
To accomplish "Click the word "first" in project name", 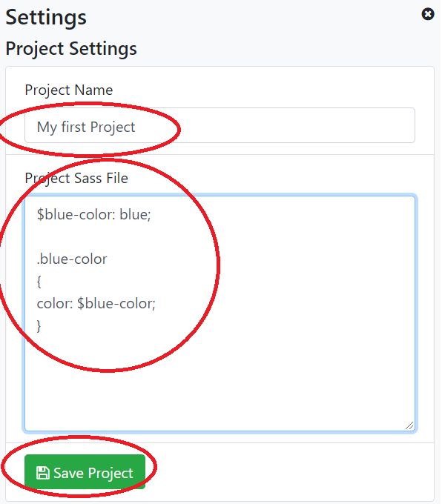I will pos(73,126).
